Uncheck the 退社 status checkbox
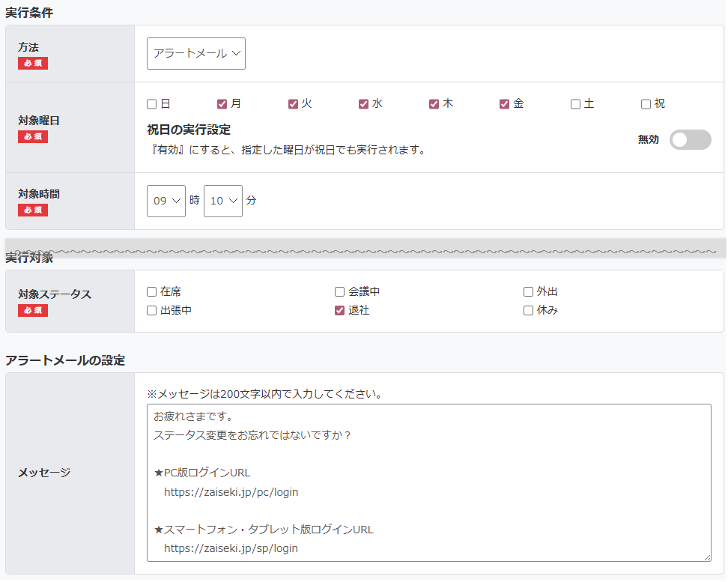Screen dimensions: 728x582 (340, 311)
